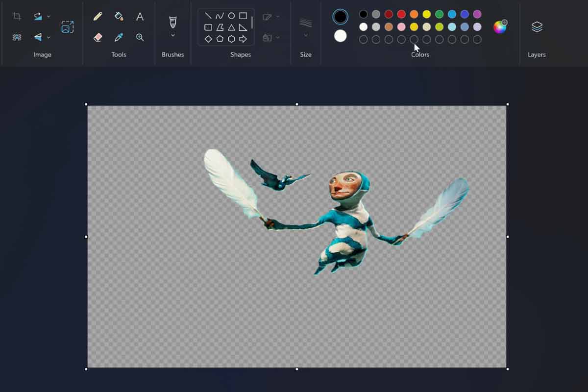Viewport: 588px width, 392px height.
Task: Click the Rotate image icon
Action: point(38,16)
